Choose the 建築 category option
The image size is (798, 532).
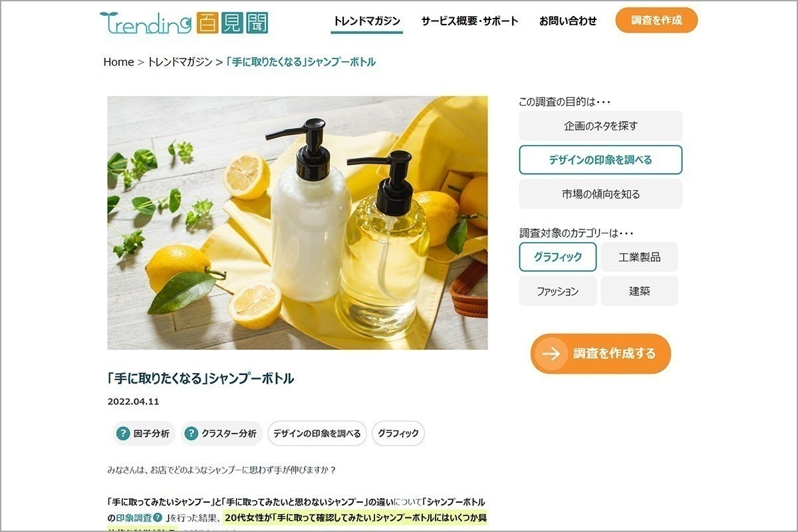coord(640,291)
